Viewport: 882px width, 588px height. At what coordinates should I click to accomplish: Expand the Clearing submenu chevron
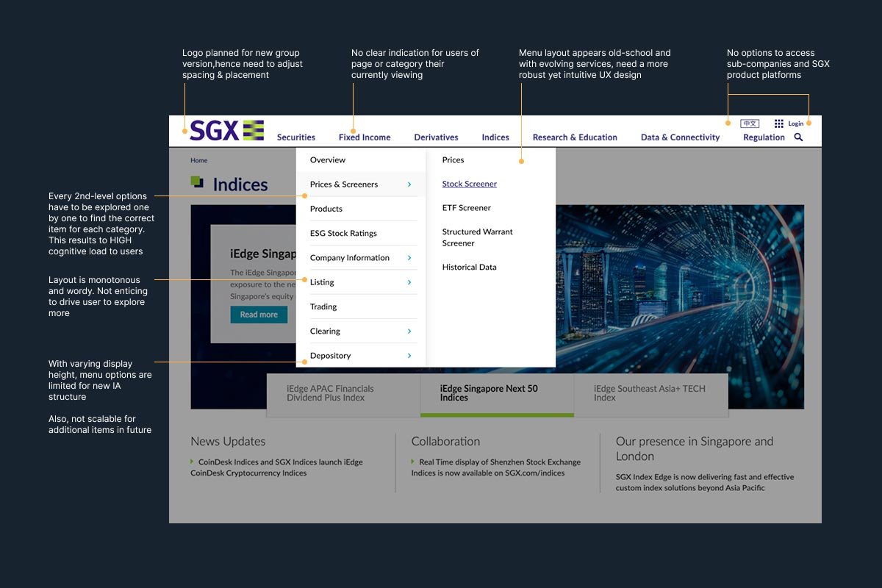(x=409, y=331)
